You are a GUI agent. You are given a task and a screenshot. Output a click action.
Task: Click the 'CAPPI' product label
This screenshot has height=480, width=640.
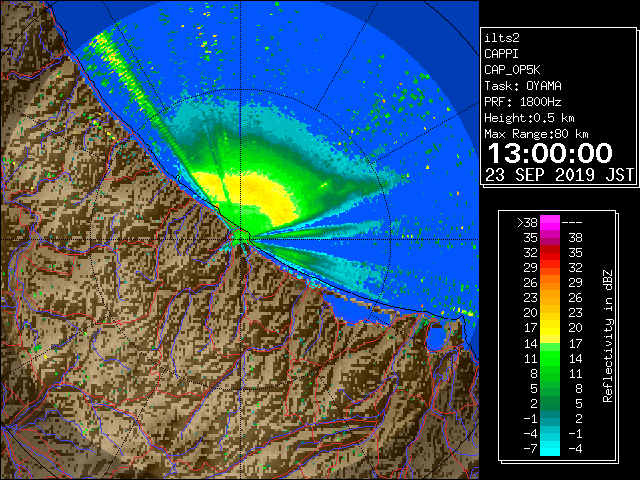[x=501, y=54]
